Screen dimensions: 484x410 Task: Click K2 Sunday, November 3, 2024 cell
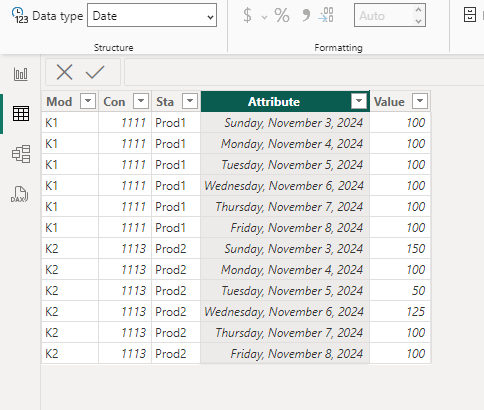coord(285,249)
